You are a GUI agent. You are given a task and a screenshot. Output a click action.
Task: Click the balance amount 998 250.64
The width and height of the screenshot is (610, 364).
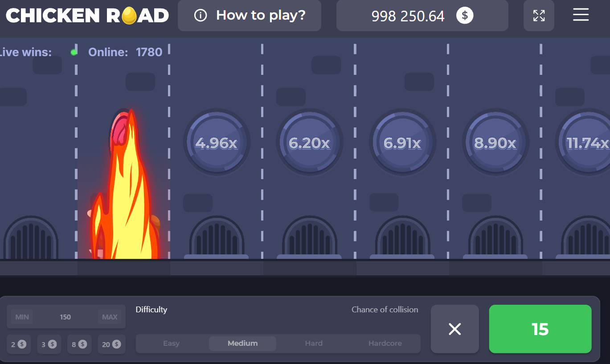pos(408,16)
